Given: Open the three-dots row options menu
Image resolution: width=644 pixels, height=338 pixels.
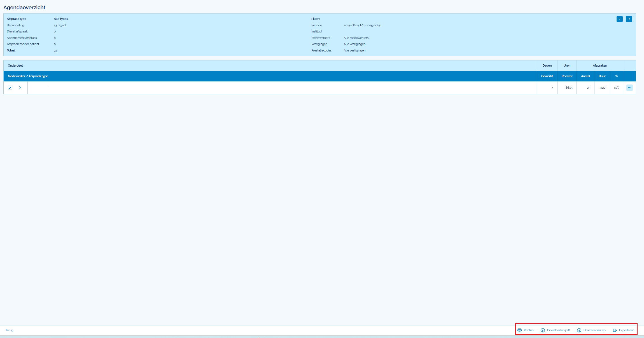Looking at the screenshot, I should tap(629, 88).
